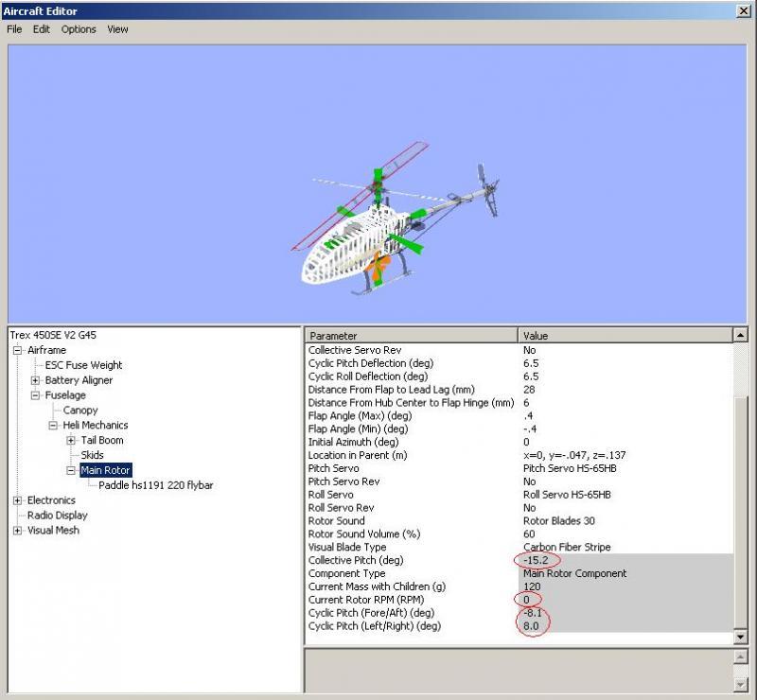The height and width of the screenshot is (700, 757).
Task: Close the Aircraft Editor window
Action: [x=744, y=11]
